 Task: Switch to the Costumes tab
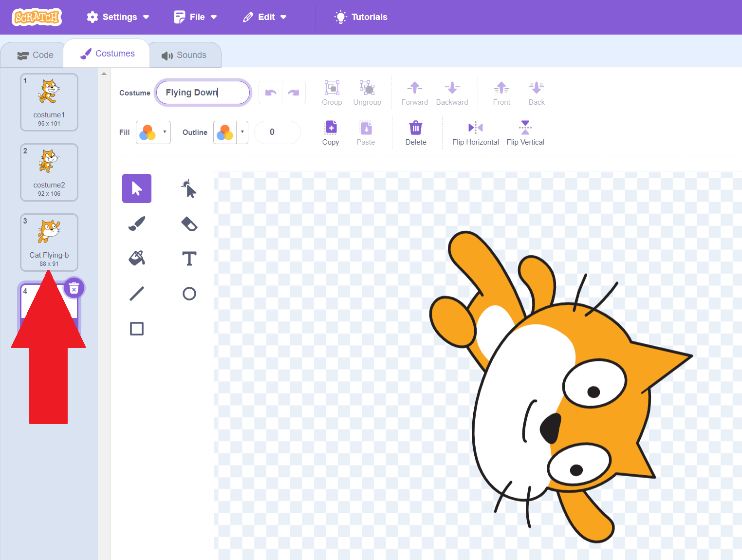coord(107,54)
